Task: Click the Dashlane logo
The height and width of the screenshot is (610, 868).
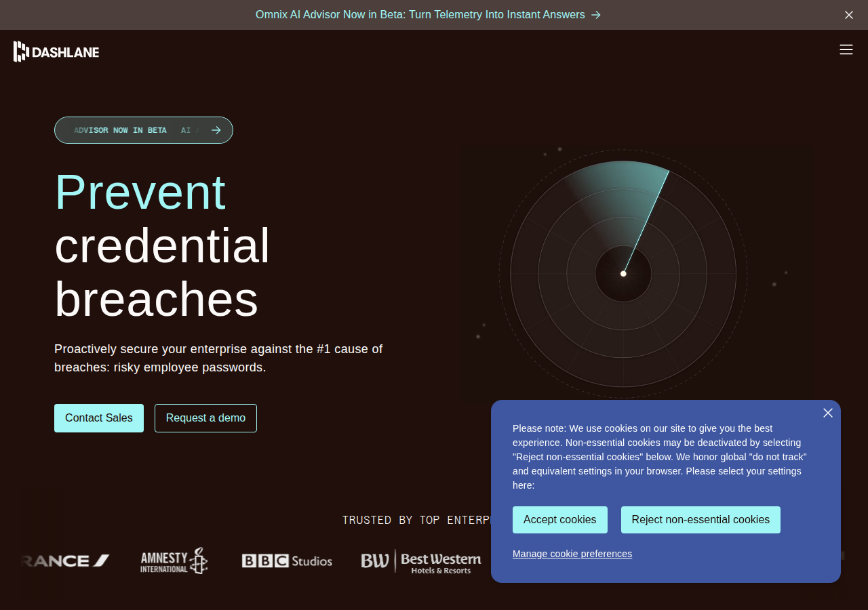Action: coord(56,52)
